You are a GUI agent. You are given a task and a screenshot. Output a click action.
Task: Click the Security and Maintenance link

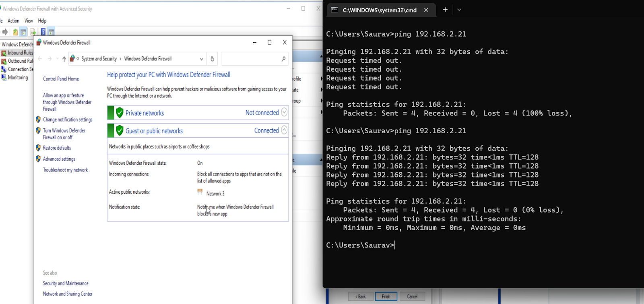click(x=66, y=283)
